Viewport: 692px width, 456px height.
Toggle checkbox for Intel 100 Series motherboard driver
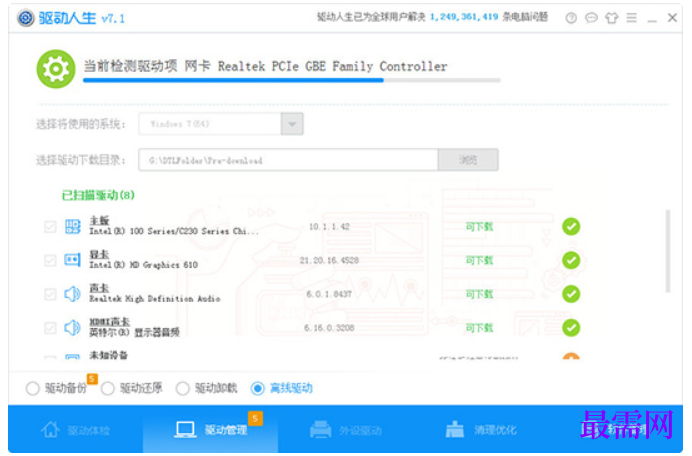point(50,227)
